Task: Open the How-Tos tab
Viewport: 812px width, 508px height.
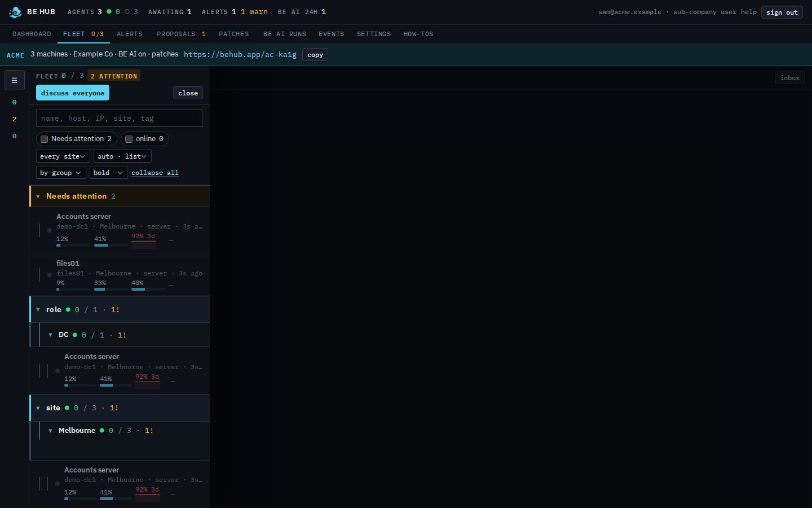Action: point(418,34)
